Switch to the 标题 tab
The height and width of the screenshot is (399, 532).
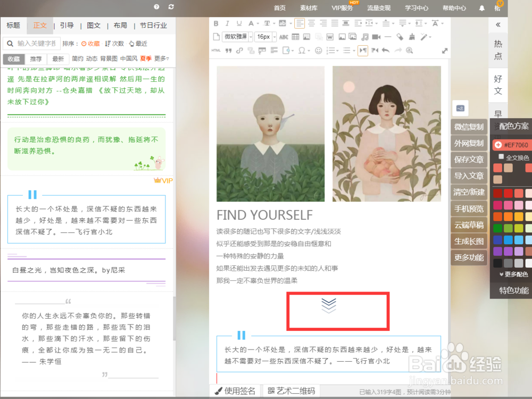click(13, 26)
